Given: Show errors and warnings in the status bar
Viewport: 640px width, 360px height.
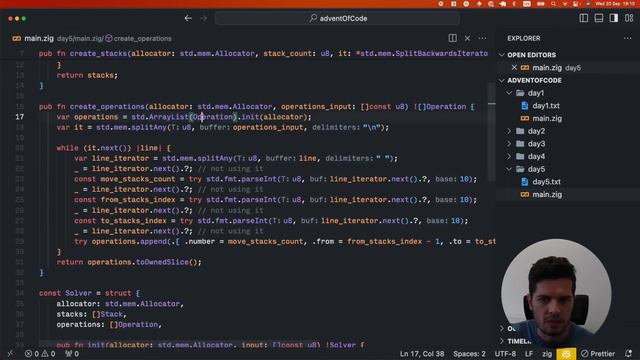Looking at the screenshot, I should [x=40, y=353].
